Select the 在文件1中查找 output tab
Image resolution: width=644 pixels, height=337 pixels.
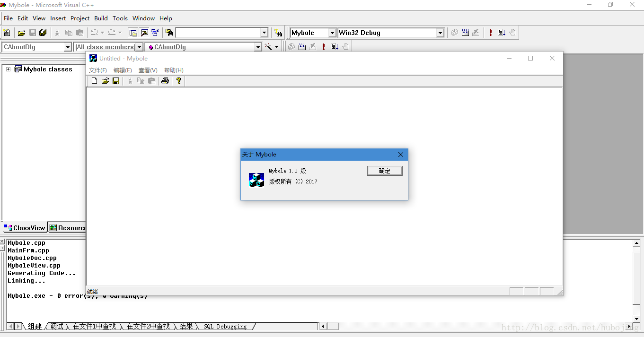click(94, 326)
